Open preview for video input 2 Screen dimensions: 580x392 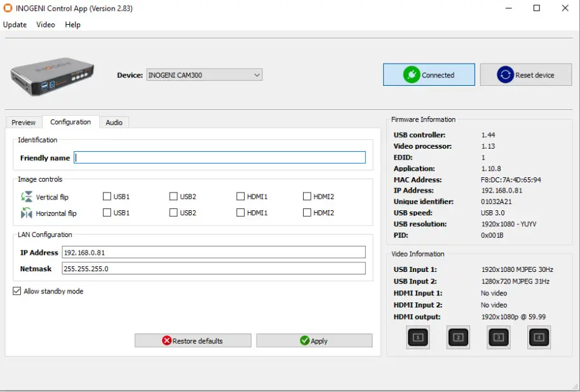point(458,337)
